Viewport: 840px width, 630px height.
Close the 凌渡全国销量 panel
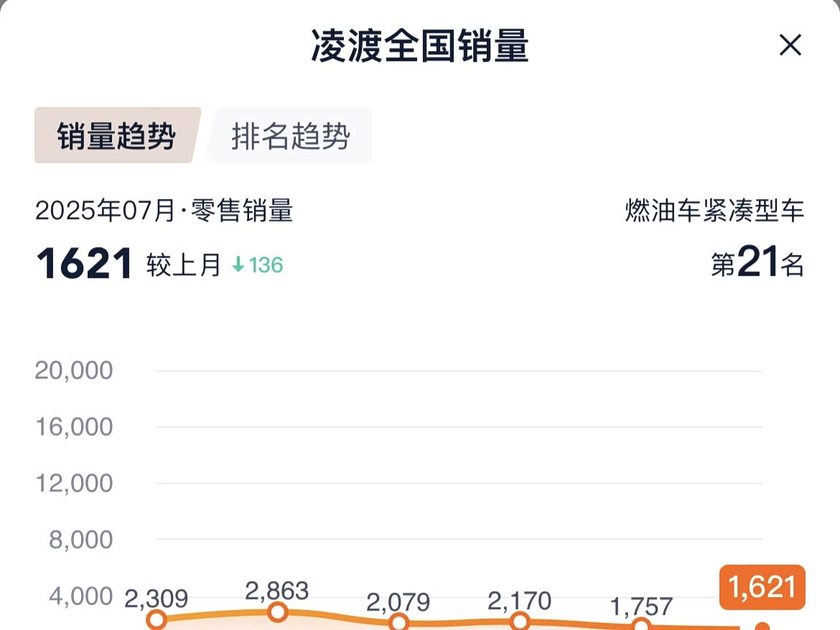(x=790, y=46)
